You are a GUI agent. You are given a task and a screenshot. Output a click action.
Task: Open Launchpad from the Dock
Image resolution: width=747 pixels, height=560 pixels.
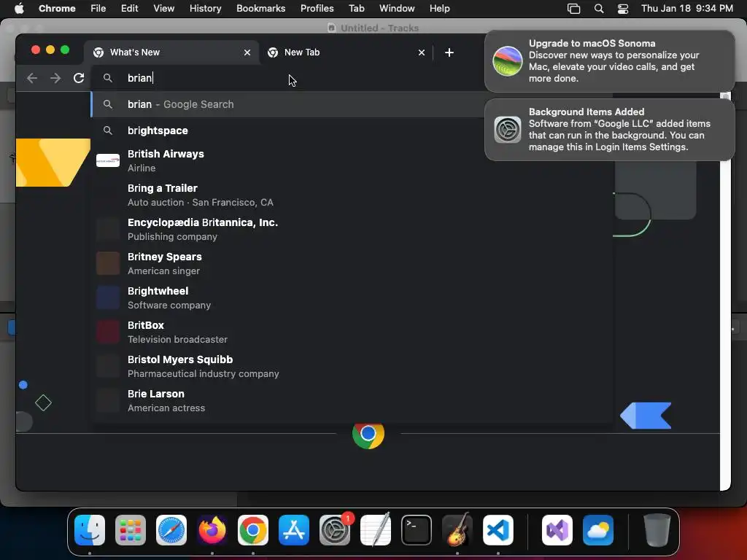point(131,530)
